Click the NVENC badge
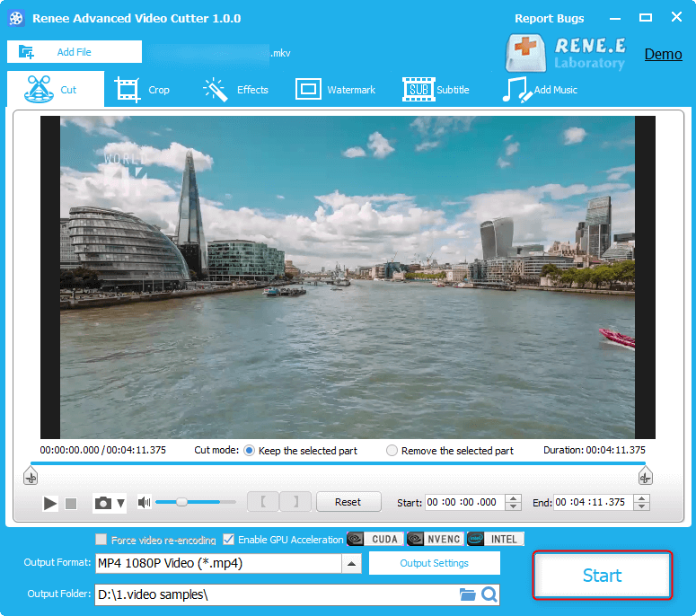Screen dimensions: 696x616 [x=435, y=539]
